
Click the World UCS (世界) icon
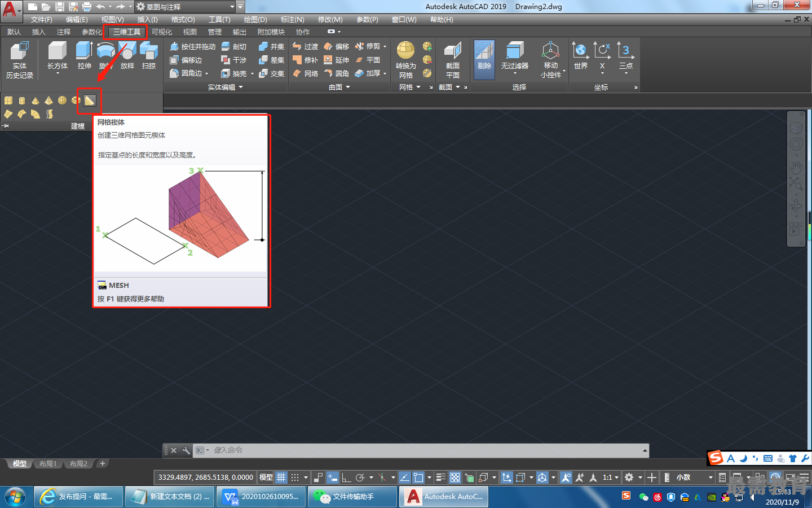click(580, 55)
